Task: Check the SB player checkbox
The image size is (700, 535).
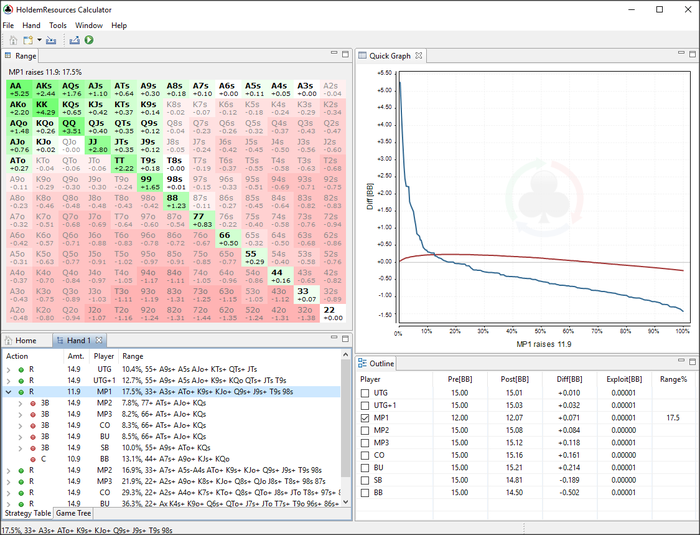Action: 365,481
